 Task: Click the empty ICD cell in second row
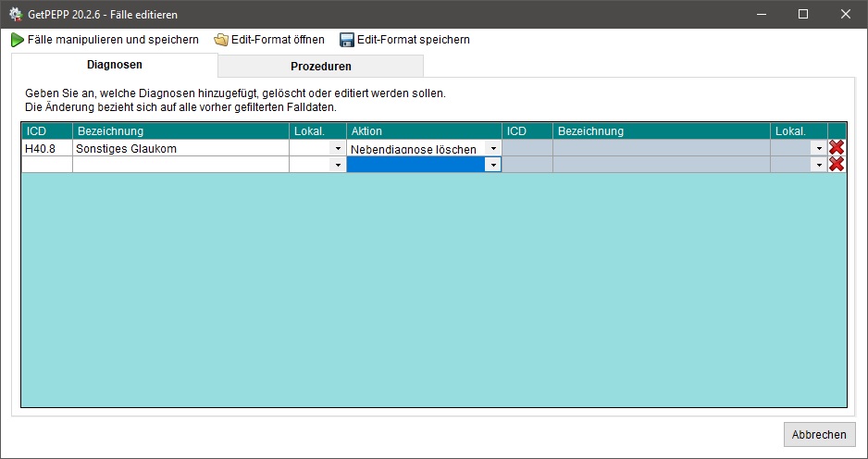click(46, 164)
